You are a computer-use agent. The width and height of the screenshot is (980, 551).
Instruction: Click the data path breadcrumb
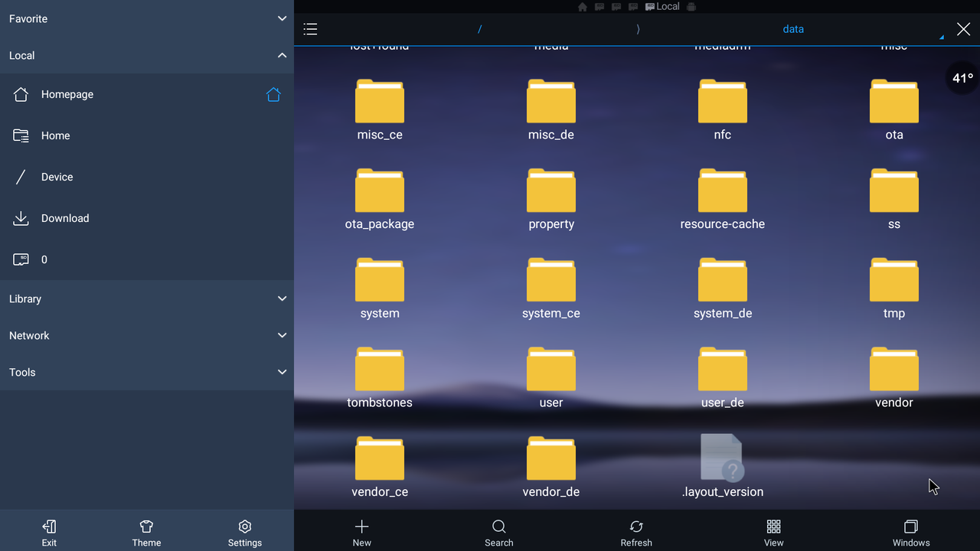[x=793, y=29]
